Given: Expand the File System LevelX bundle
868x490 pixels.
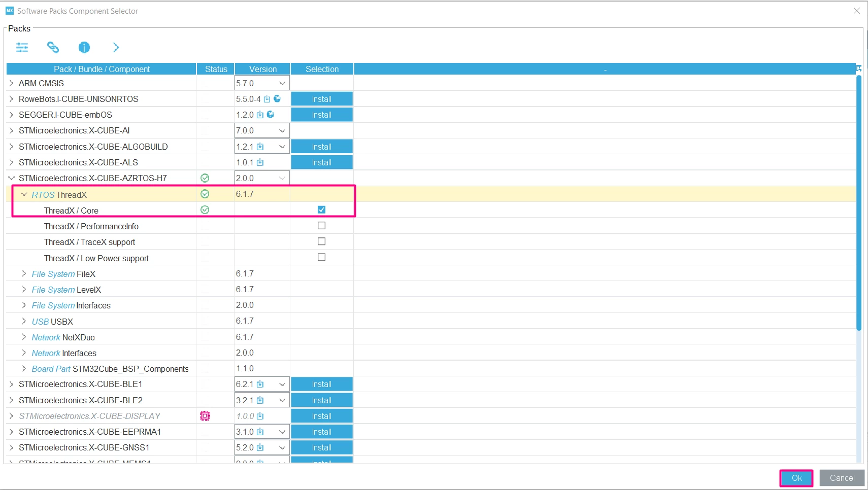Looking at the screenshot, I should click(x=24, y=289).
